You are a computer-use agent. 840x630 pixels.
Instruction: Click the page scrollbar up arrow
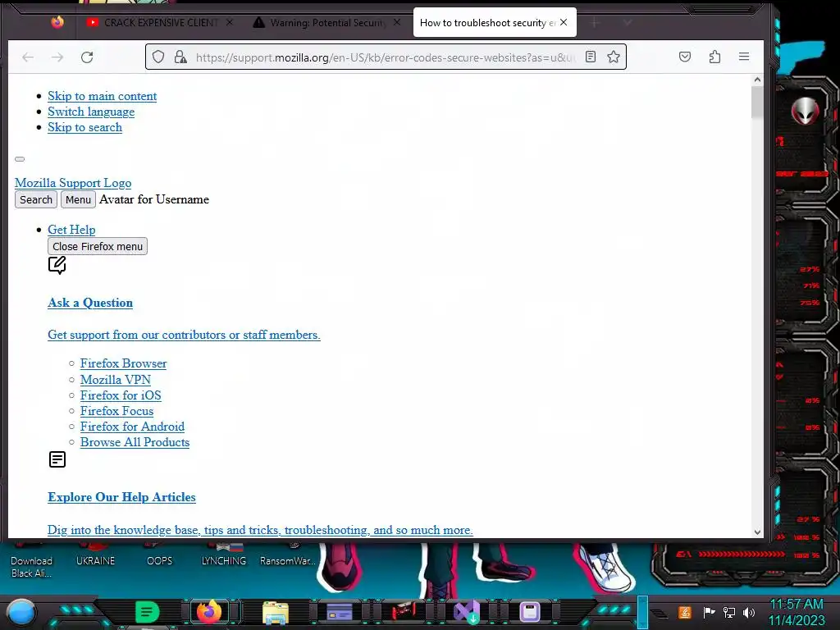pyautogui.click(x=757, y=80)
